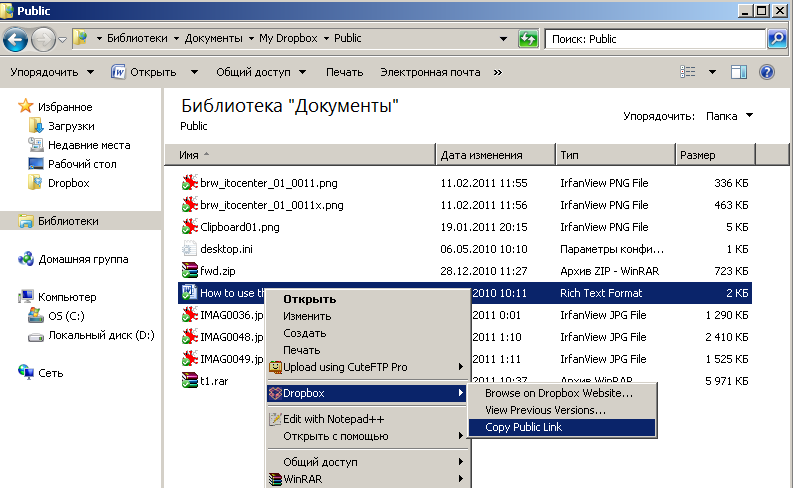Click the brw_itocenter_01_0011x.png file icon
The width and height of the screenshot is (793, 488).
pyautogui.click(x=190, y=205)
